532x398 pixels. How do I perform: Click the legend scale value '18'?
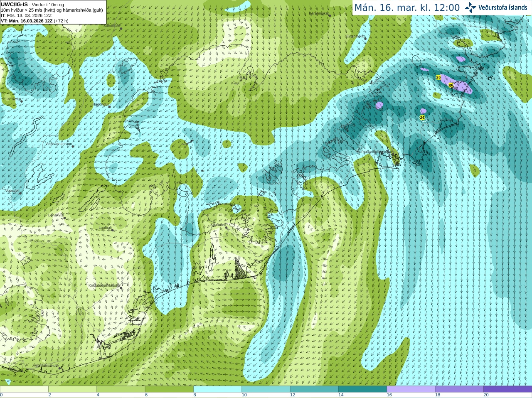point(437,395)
